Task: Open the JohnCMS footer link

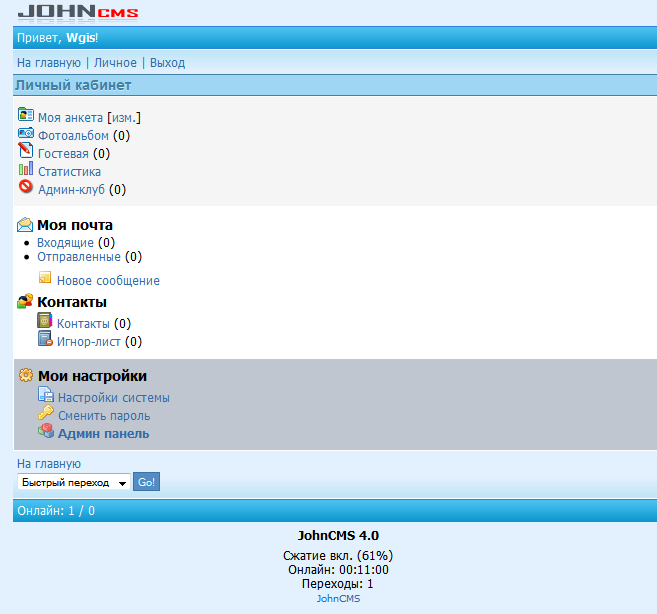Action: [338, 598]
